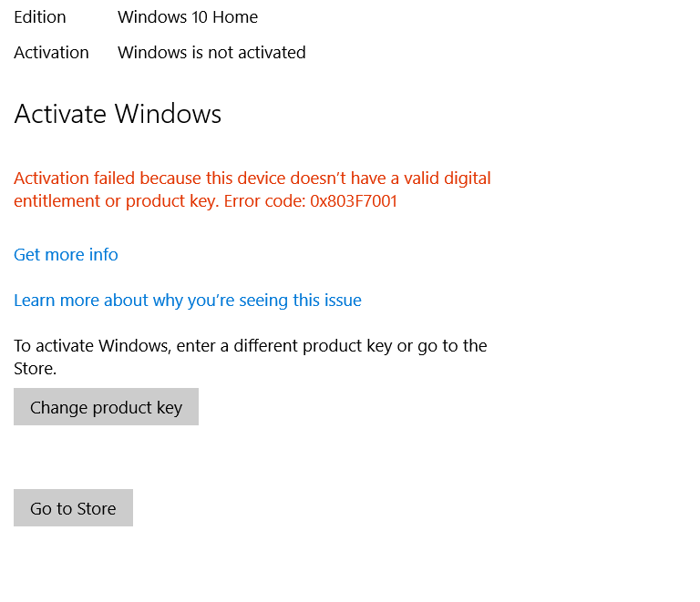Click the Windows 10 Home edition value

pos(188,17)
